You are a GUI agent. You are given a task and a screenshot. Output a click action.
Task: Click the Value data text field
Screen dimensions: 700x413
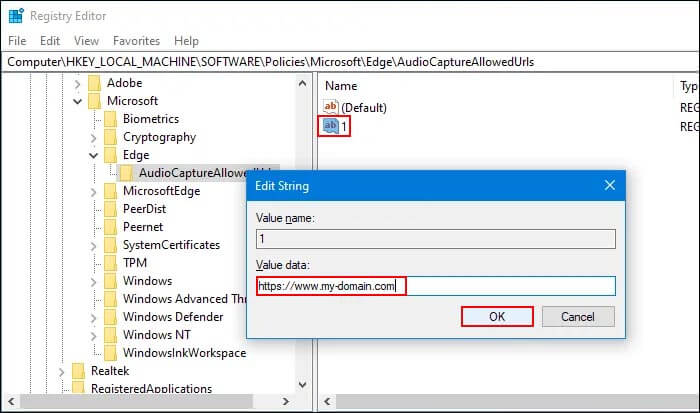click(436, 286)
